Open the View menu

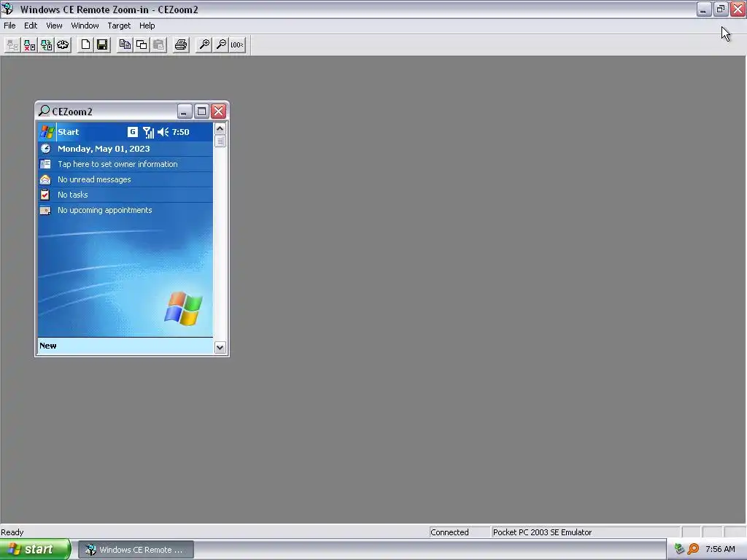[x=54, y=26]
